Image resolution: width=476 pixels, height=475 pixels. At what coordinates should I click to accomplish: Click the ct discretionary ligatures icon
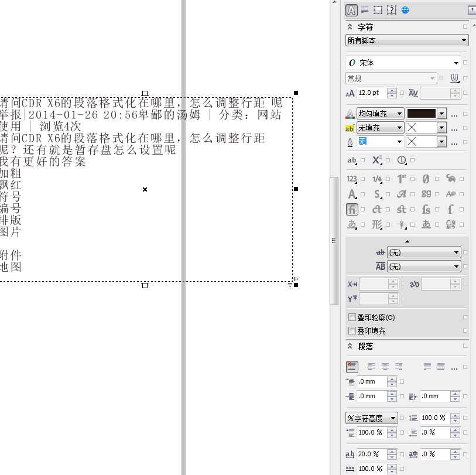[377, 209]
